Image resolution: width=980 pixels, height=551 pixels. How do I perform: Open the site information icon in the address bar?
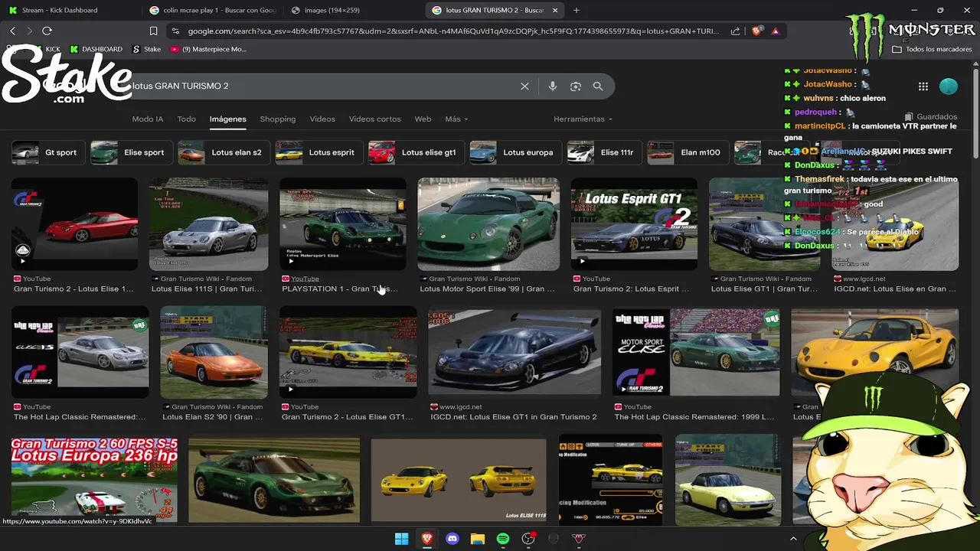(x=175, y=31)
